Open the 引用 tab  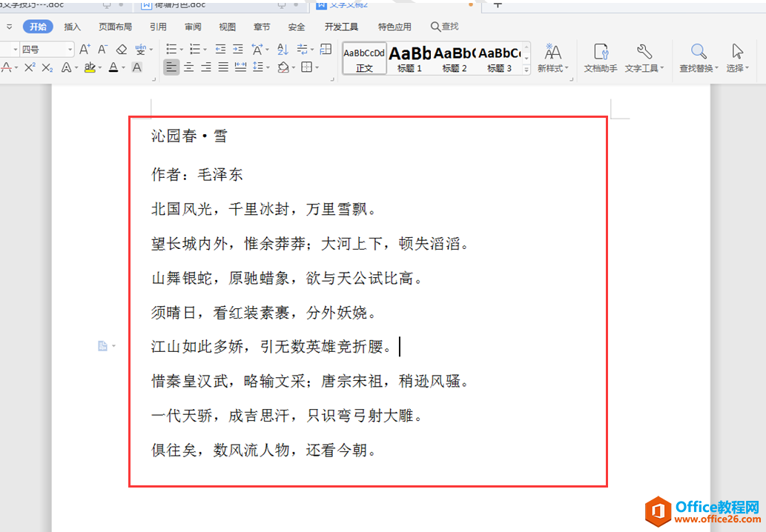(158, 27)
